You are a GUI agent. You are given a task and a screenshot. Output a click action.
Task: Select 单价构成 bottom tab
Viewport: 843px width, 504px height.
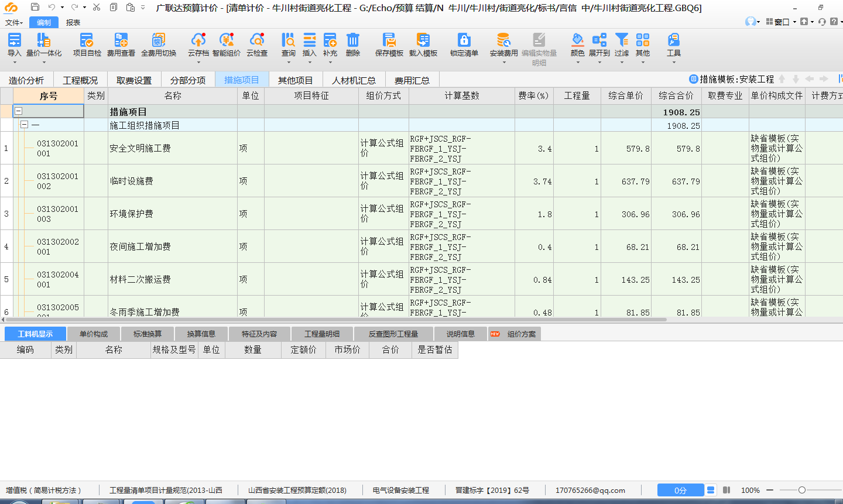pos(94,334)
